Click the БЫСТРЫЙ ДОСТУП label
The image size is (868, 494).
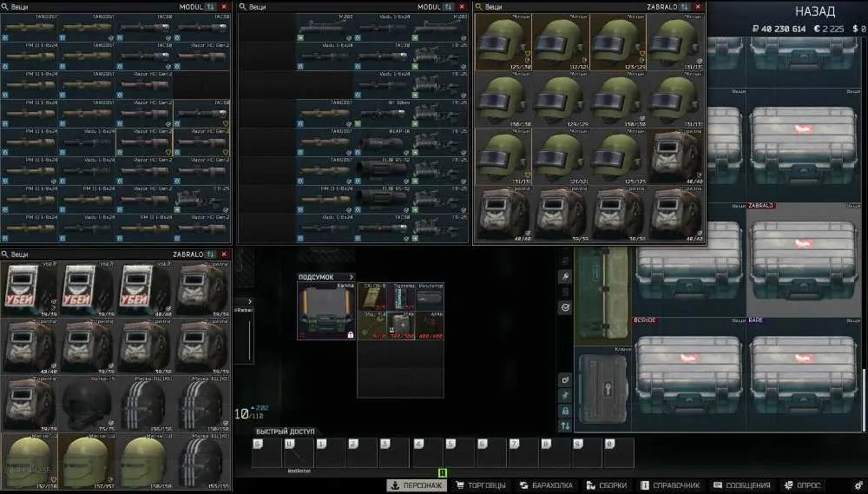coord(285,431)
